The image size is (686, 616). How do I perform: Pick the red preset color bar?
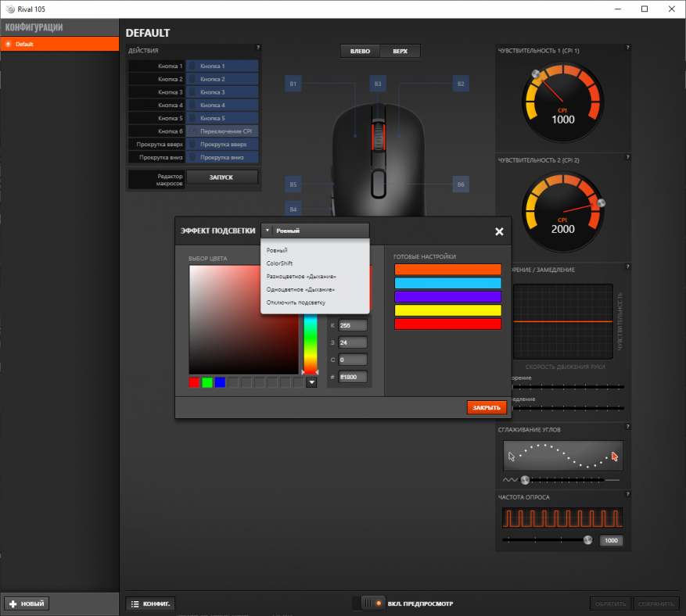point(447,324)
